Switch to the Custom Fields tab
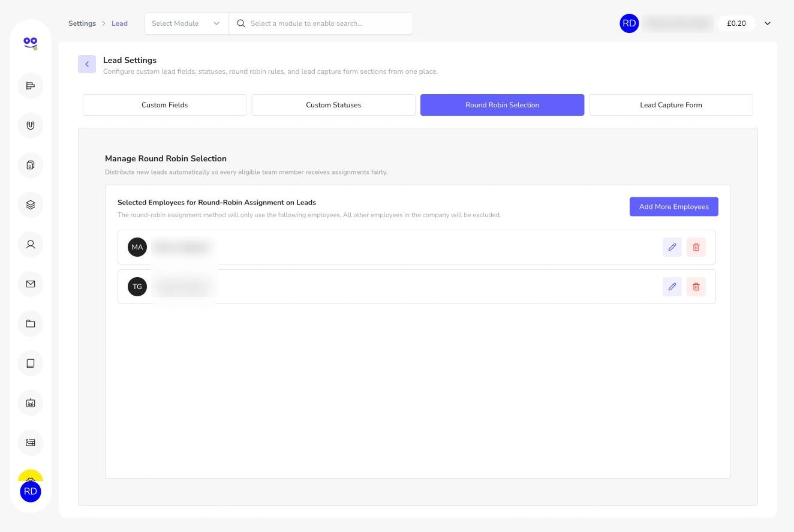 tap(164, 105)
